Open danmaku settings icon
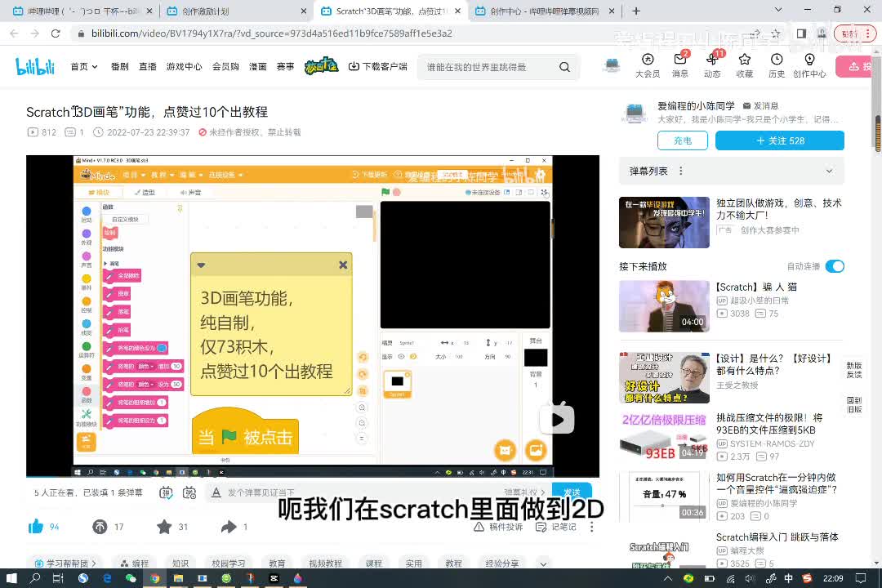Viewport: 882px width, 588px height. click(189, 493)
